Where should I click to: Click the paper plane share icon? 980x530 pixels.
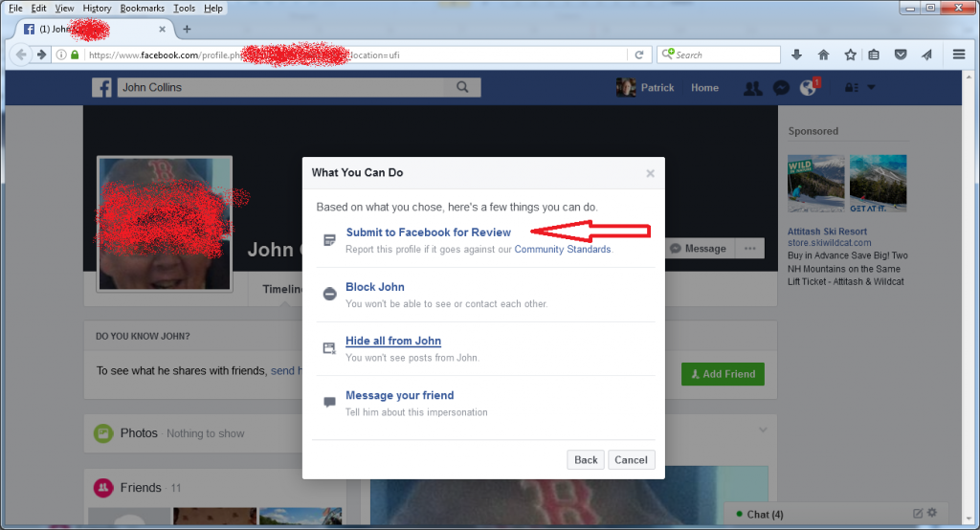(x=926, y=55)
